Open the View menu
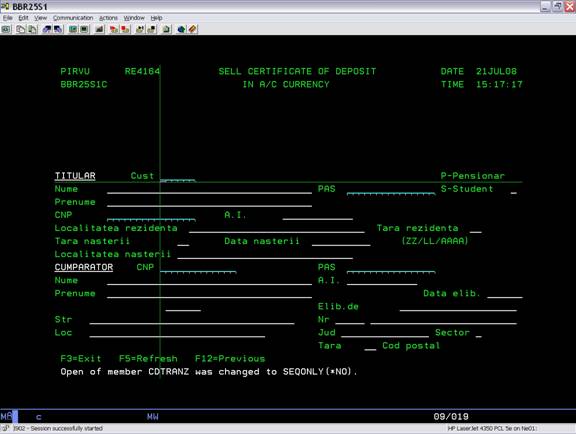The height and width of the screenshot is (434, 576). tap(40, 18)
